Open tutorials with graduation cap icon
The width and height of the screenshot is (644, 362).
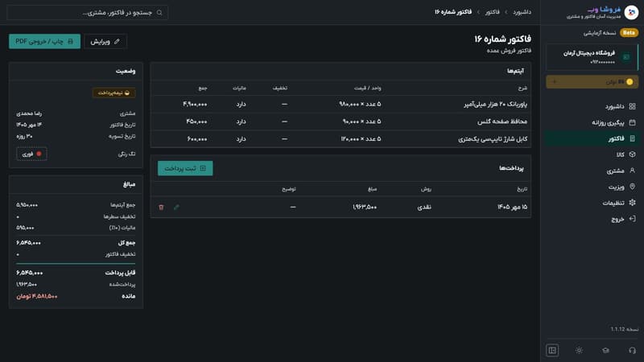tap(605, 350)
